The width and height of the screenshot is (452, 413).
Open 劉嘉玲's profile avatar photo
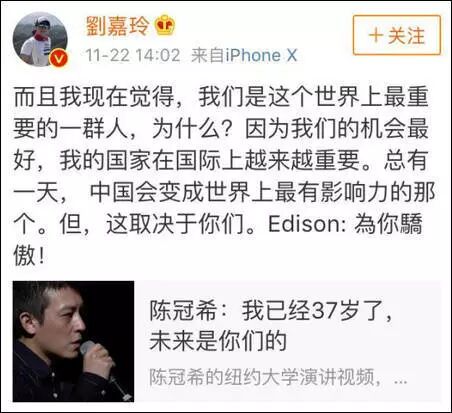[40, 39]
